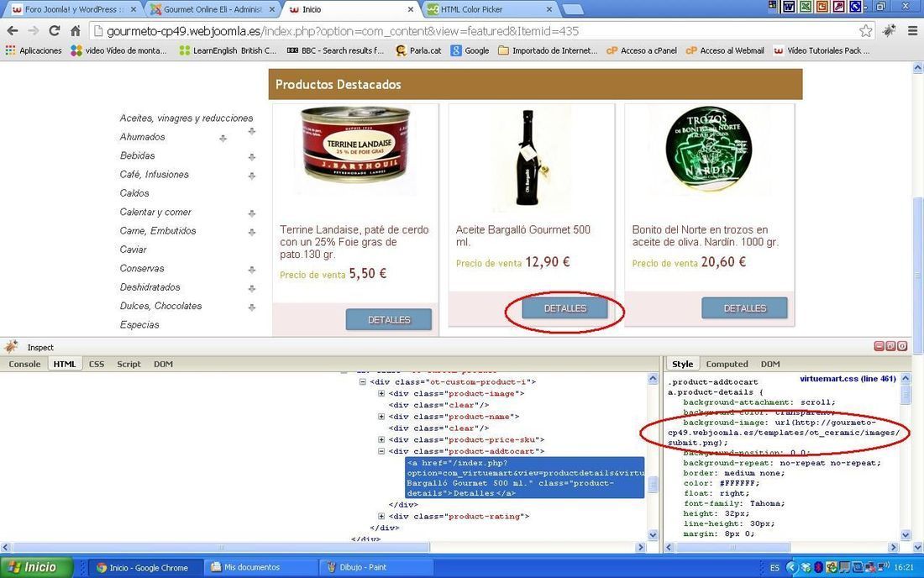This screenshot has width=924, height=578.
Task: Click DETALLES under Terrine Landaise
Action: (389, 320)
